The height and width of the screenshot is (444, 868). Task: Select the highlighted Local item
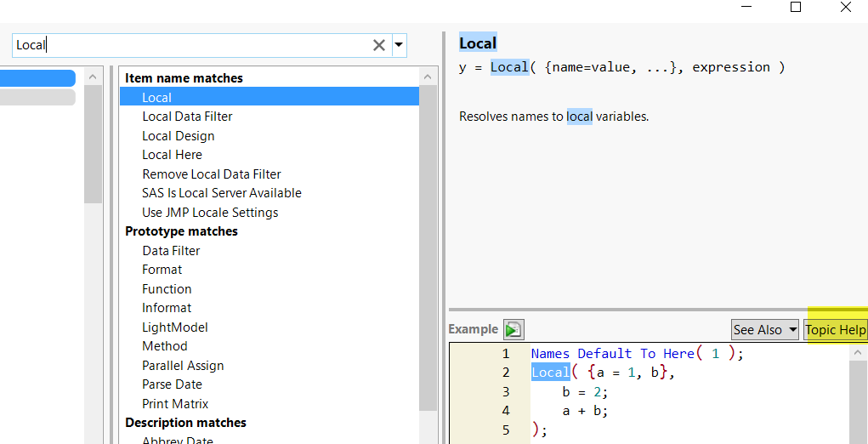coord(157,98)
